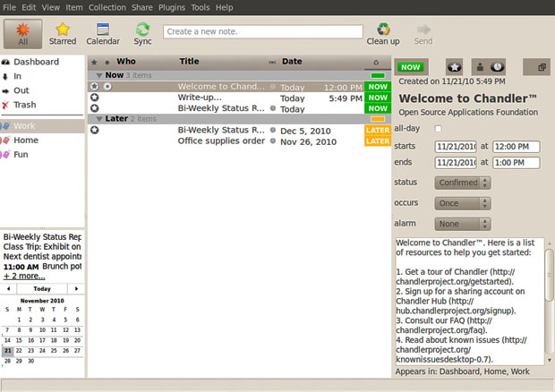This screenshot has height=392, width=555.
Task: Open the View menu
Action: pyautogui.click(x=51, y=7)
